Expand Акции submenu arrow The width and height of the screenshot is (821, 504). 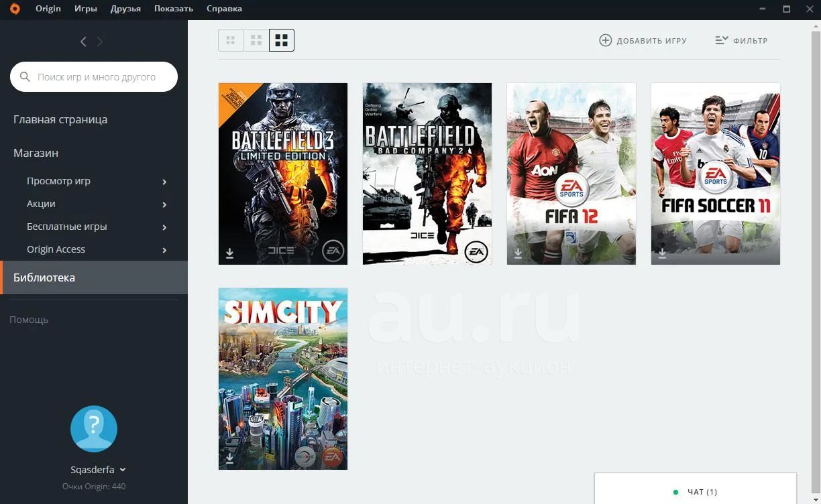164,204
